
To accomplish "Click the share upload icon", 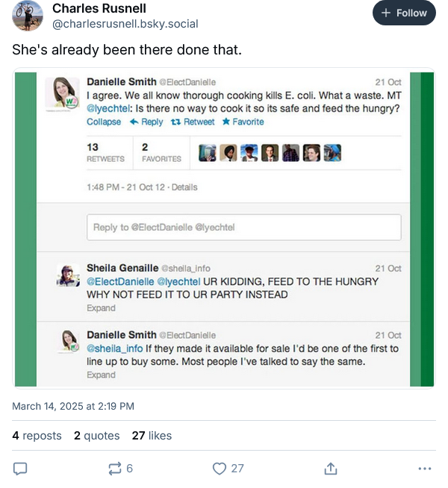I will pos(329,469).
